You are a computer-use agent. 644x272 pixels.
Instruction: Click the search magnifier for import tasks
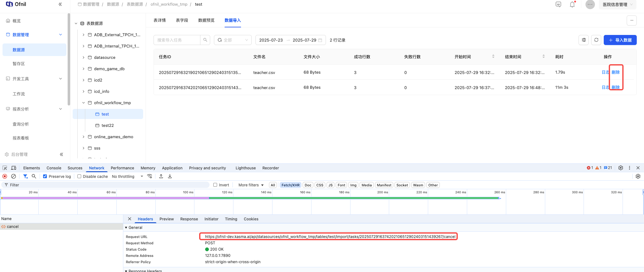[205, 40]
